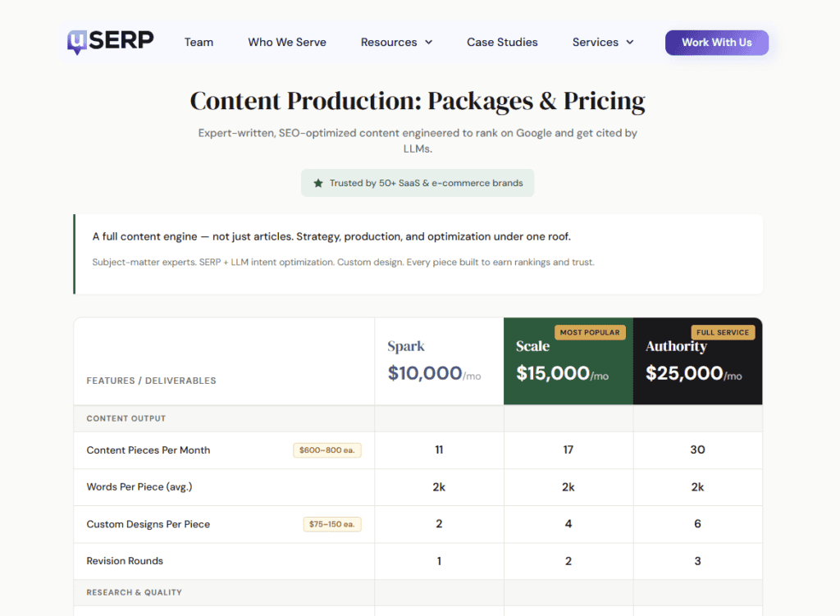
Task: Expand the Services dropdown chevron
Action: (630, 43)
